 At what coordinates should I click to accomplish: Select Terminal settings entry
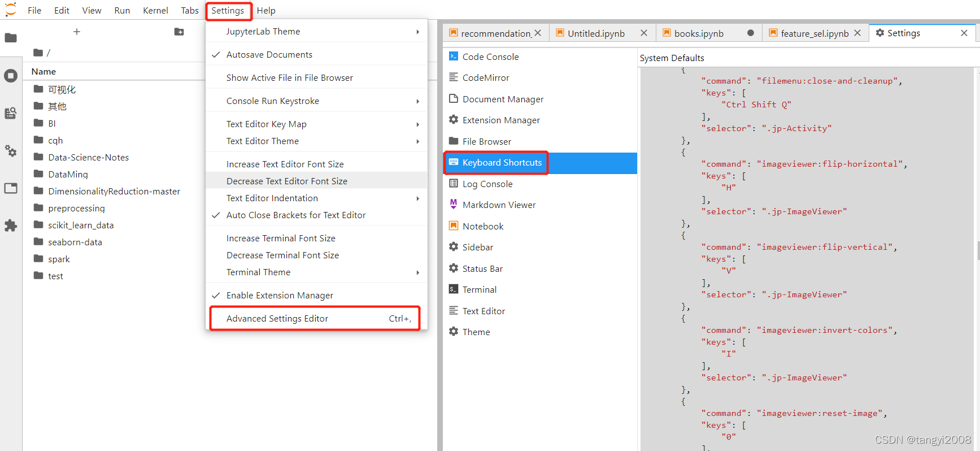[x=540, y=289]
